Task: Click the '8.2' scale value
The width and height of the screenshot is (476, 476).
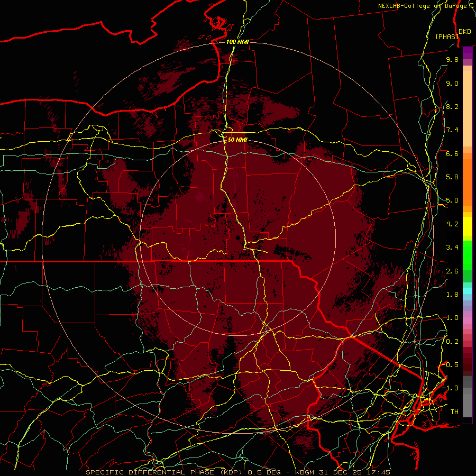Action: (452, 106)
